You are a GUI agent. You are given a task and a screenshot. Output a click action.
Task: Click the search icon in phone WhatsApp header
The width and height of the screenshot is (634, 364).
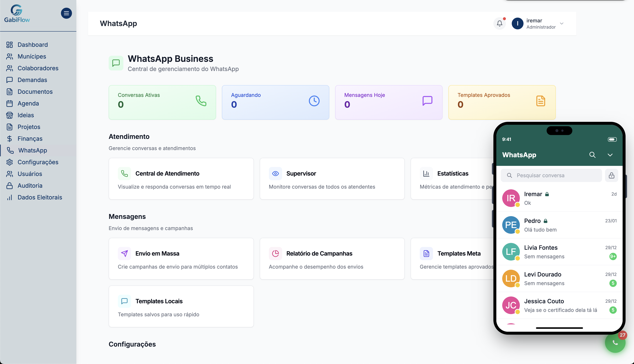592,155
